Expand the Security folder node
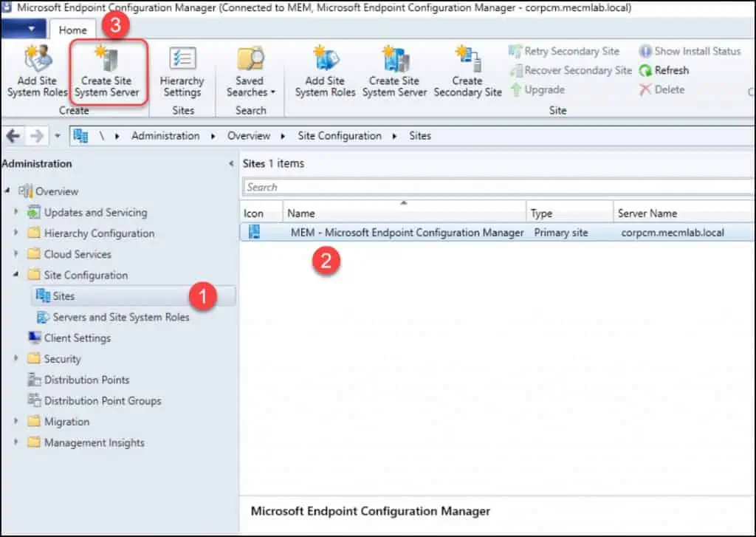756x537 pixels. (x=17, y=359)
